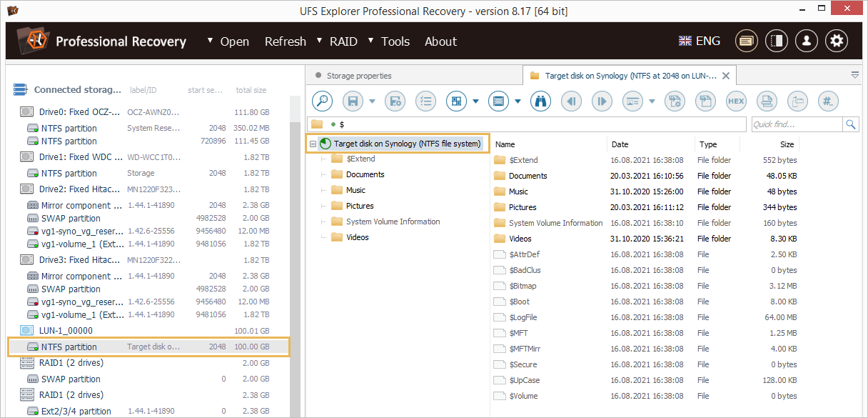Open the Open menu

coord(235,41)
